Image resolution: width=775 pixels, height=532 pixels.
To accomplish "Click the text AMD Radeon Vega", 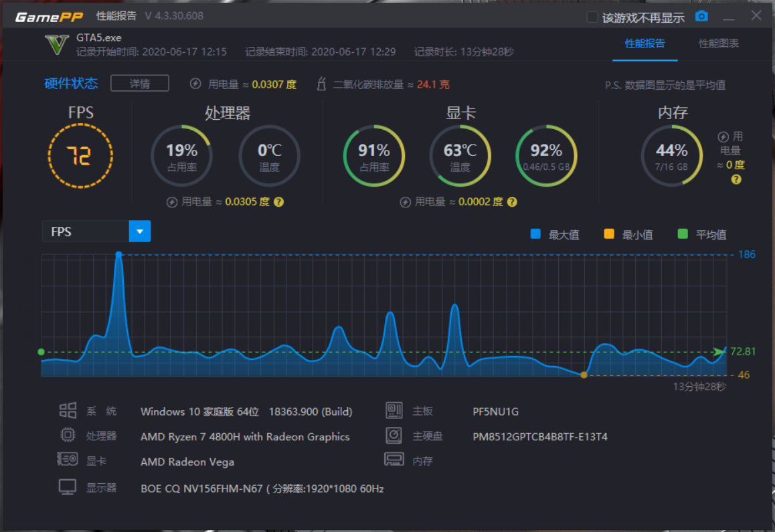I will [187, 462].
